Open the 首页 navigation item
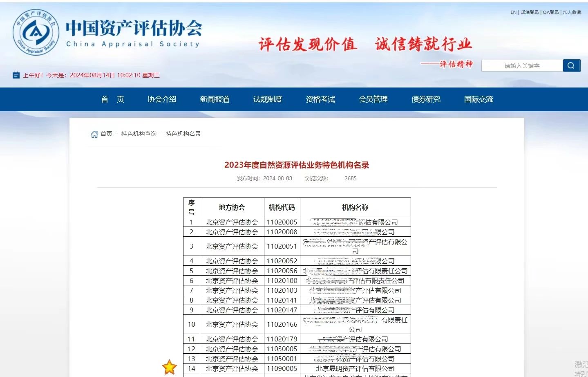Image resolution: width=588 pixels, height=377 pixels. [112, 99]
